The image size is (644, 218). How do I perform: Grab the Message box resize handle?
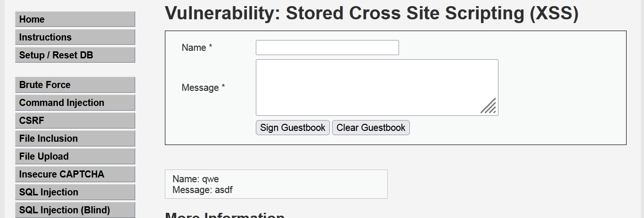(x=490, y=107)
